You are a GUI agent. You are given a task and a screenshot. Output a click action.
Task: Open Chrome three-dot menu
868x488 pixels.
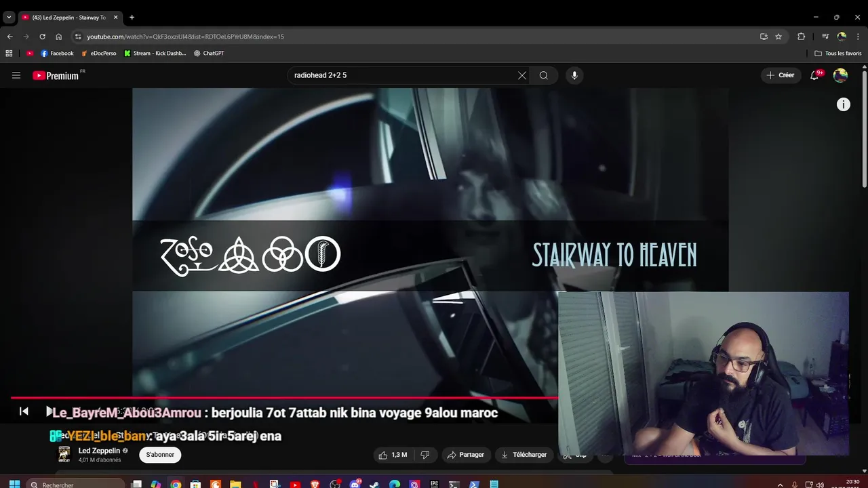(x=858, y=37)
